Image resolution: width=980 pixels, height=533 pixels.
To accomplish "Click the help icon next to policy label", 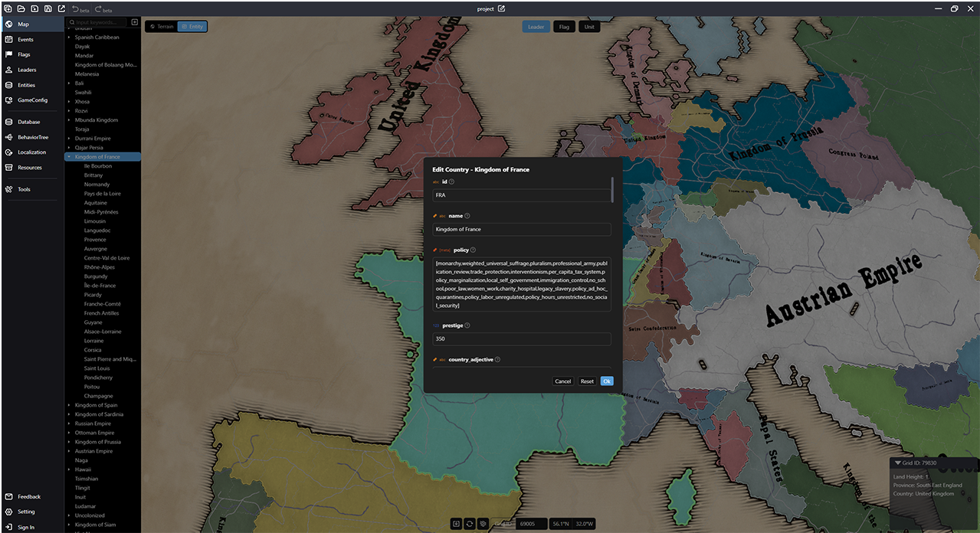I will point(473,250).
